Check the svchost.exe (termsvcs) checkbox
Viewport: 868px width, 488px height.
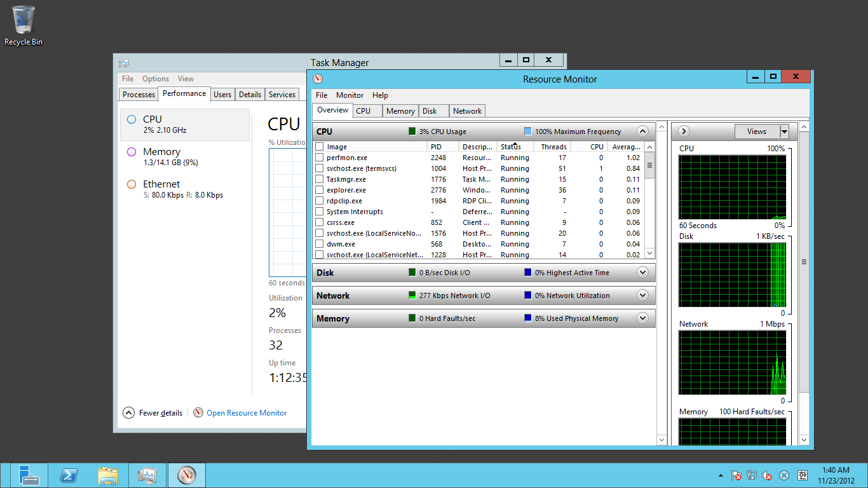(x=319, y=168)
